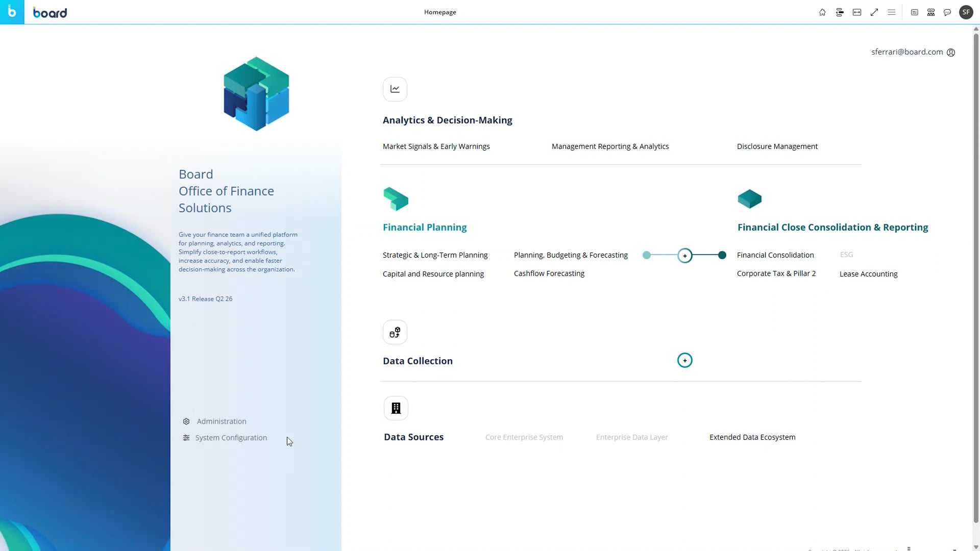980x551 pixels.
Task: Open the hamburger menu in the top bar
Action: click(x=892, y=12)
